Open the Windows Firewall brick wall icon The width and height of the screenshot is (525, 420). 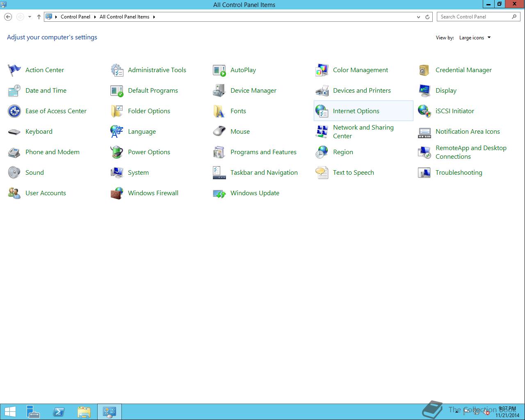117,193
